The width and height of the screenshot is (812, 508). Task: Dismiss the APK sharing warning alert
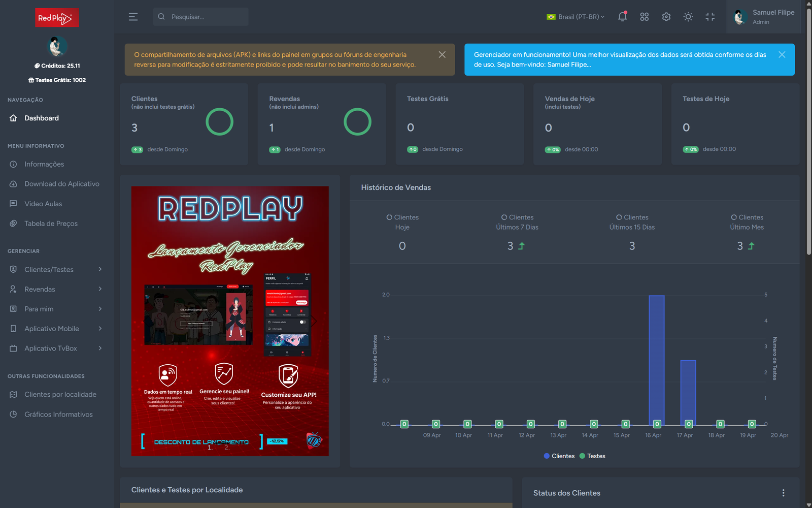click(x=442, y=54)
